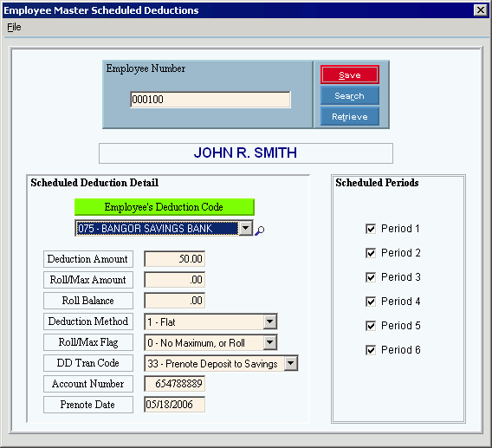Disable the Period 6 checkbox
This screenshot has height=448, width=492.
pos(371,350)
